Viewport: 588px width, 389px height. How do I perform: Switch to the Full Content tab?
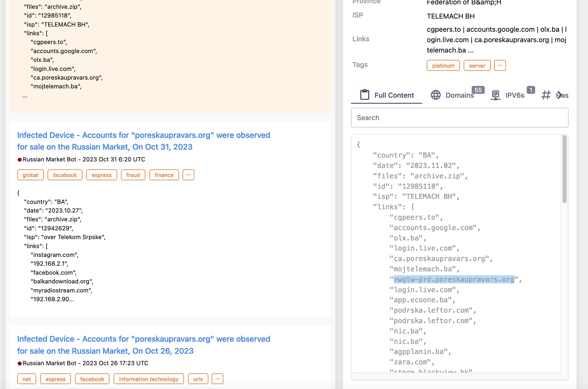[387, 95]
